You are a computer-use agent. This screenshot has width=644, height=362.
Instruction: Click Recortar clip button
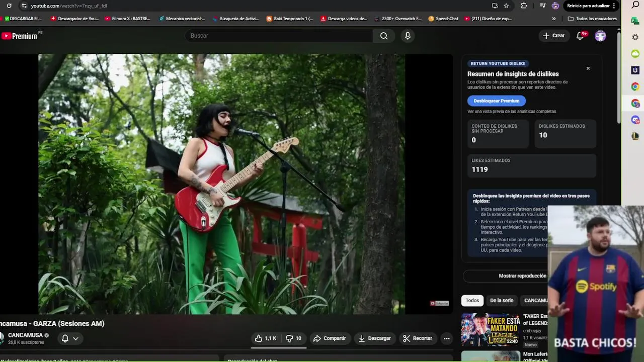coord(418,338)
